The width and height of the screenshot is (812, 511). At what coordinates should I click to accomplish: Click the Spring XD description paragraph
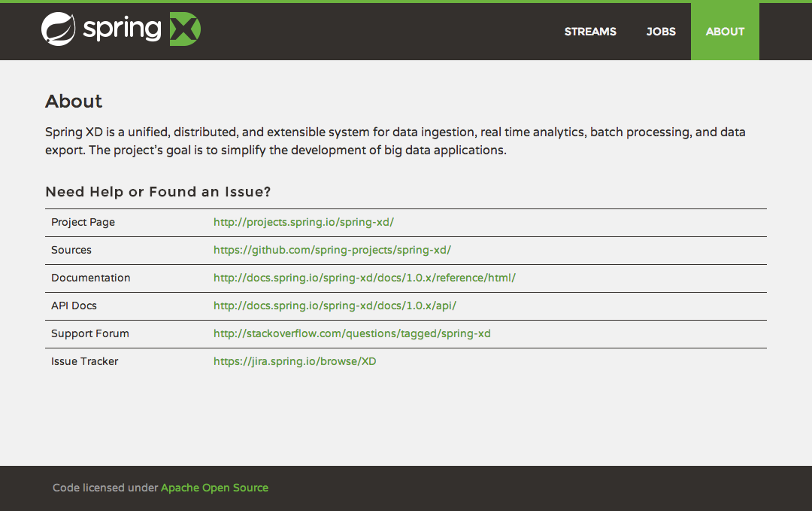[395, 141]
